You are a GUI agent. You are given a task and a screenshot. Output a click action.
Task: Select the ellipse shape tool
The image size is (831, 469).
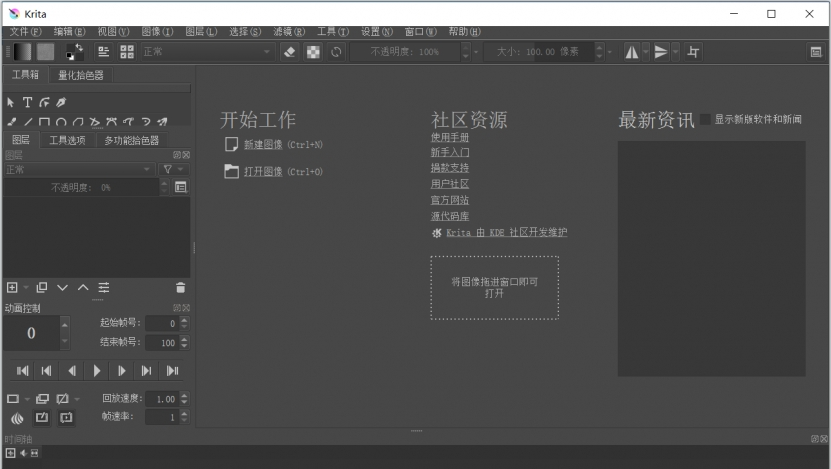(x=61, y=122)
